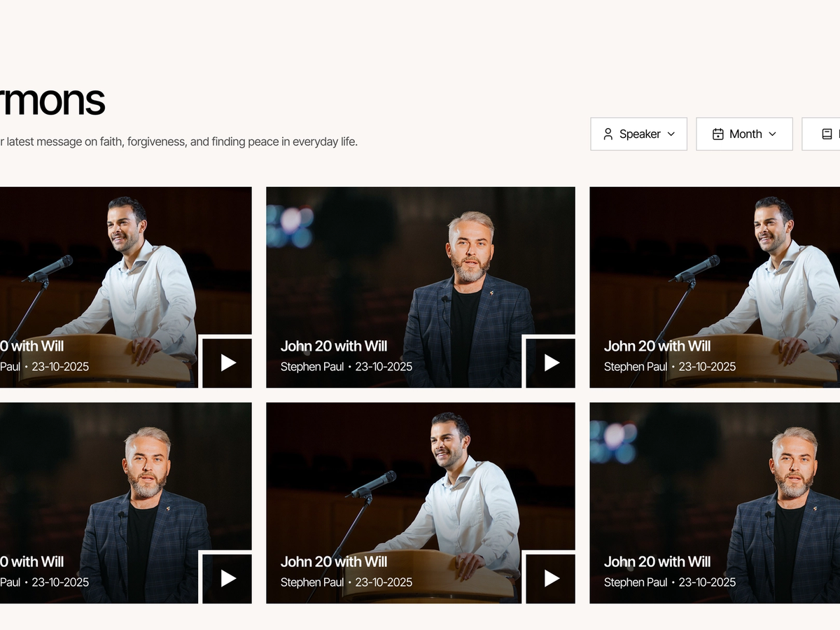The width and height of the screenshot is (840, 630).
Task: Click the large Sermons page heading
Action: tap(52, 100)
